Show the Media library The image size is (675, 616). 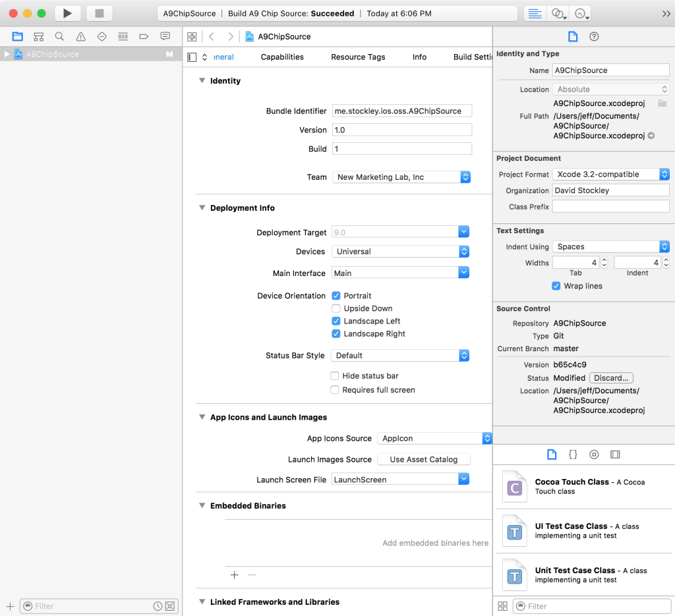[x=615, y=455]
